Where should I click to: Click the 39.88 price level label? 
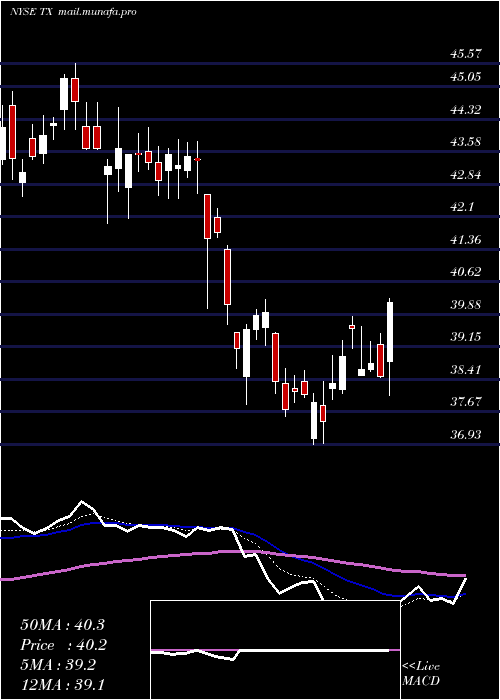coord(466,304)
